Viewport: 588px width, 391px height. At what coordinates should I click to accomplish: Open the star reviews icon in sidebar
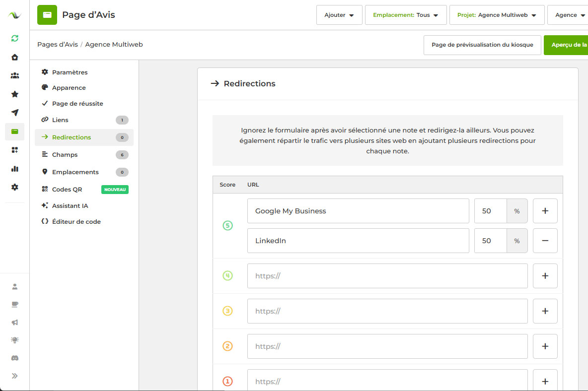15,94
